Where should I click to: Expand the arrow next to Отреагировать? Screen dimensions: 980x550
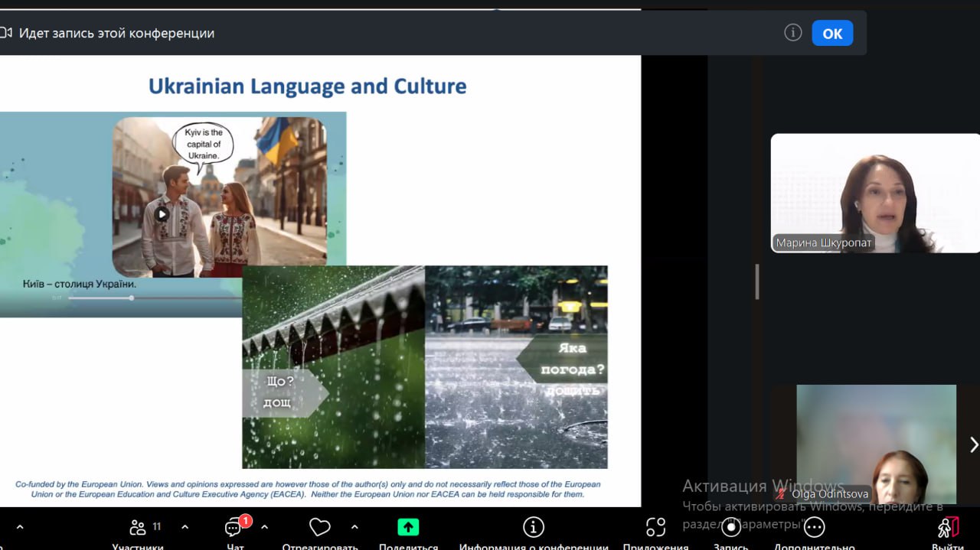pyautogui.click(x=354, y=527)
